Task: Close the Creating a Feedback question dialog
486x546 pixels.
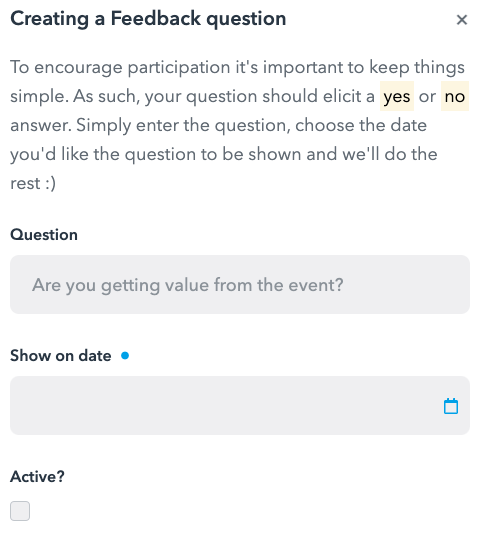Action: click(462, 20)
